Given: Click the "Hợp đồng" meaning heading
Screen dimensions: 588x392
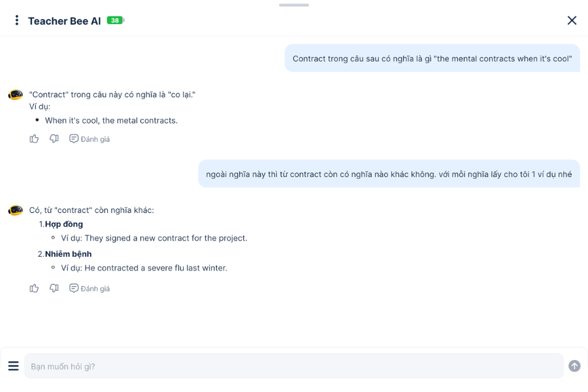Looking at the screenshot, I should [64, 224].
